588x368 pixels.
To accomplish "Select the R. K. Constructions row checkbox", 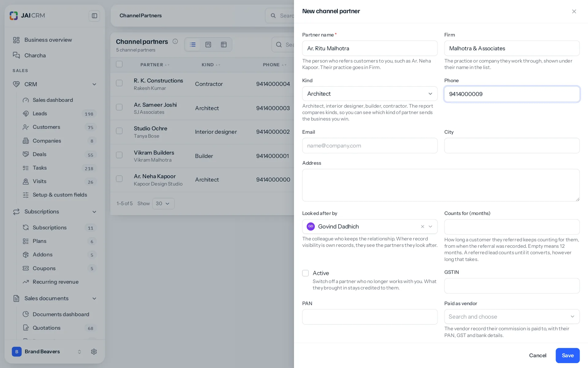I will click(x=119, y=83).
